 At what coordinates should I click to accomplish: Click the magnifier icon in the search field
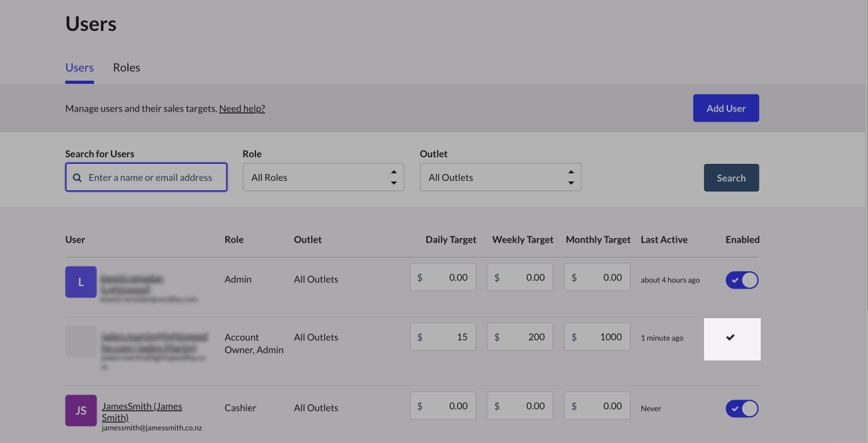click(78, 178)
